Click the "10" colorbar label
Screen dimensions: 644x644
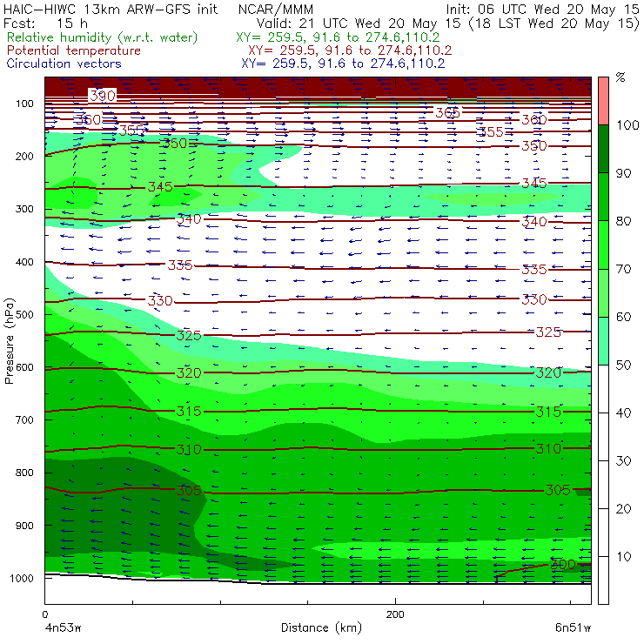(623, 557)
